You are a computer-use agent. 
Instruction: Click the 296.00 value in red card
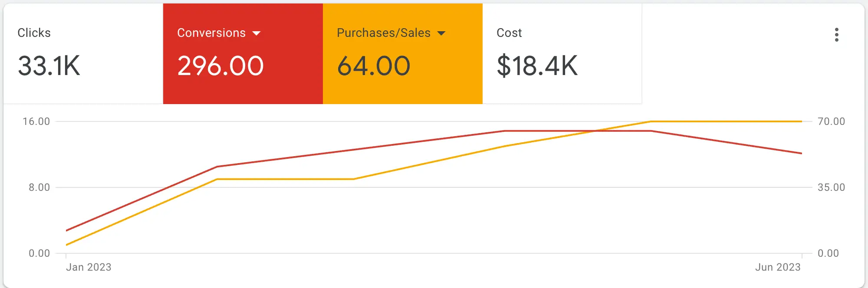[220, 66]
